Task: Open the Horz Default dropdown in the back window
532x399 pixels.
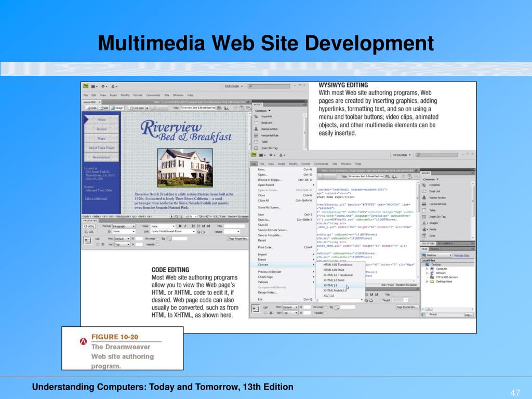Action: 123,239
